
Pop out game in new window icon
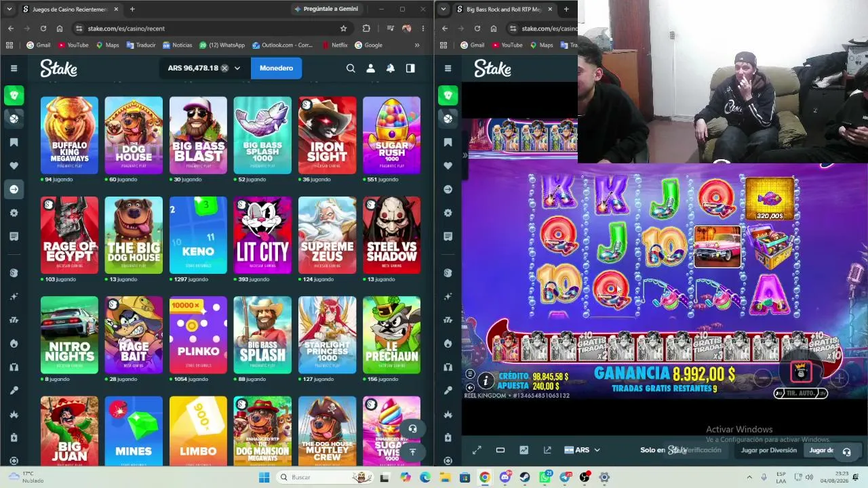(547, 450)
